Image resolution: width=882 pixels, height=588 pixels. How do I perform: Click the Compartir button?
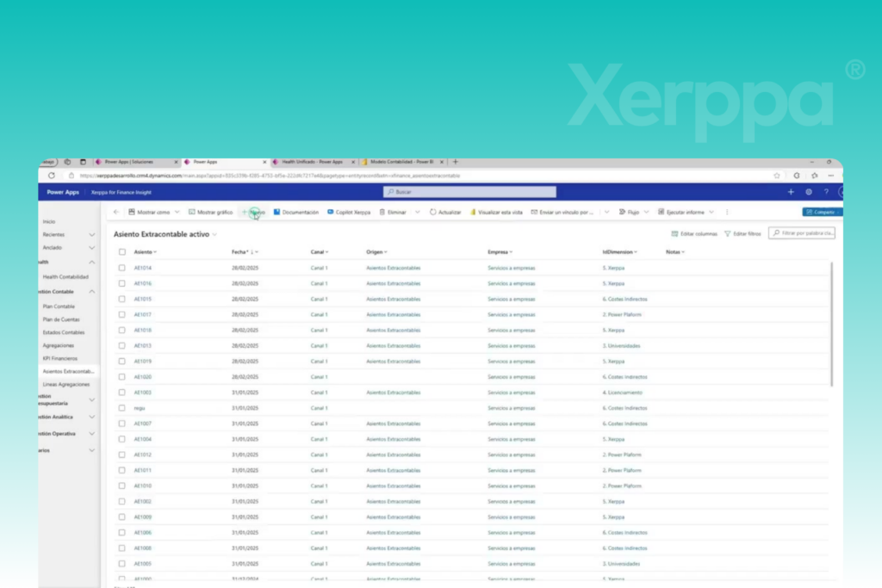[x=822, y=212]
